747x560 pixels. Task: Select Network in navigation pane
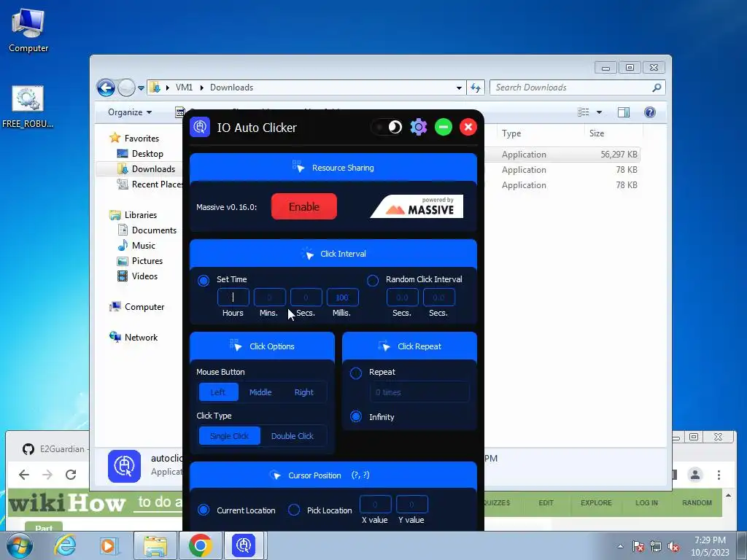141,338
